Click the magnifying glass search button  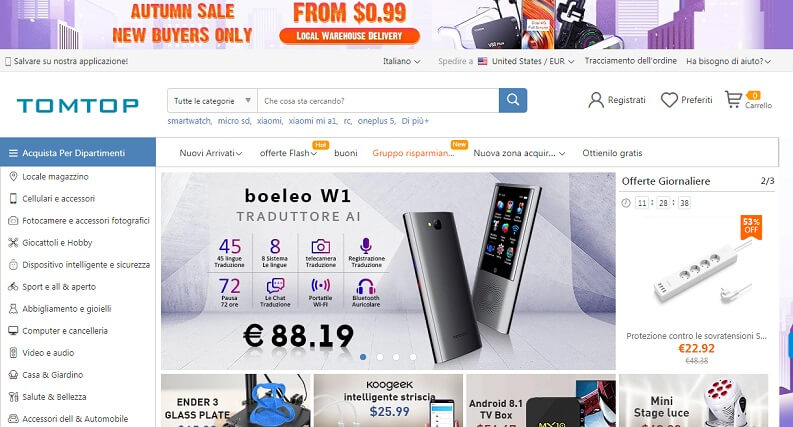point(513,100)
